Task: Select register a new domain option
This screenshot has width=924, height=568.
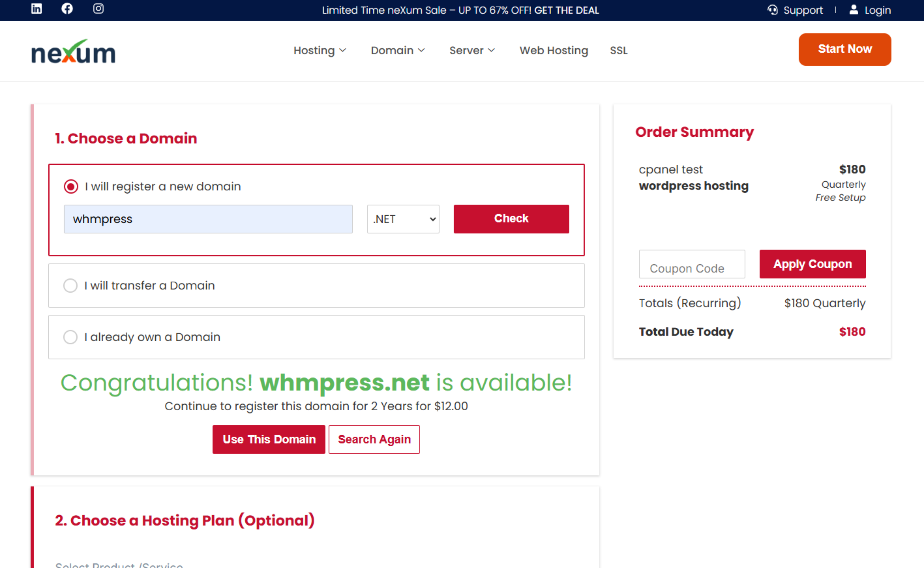Action: tap(71, 186)
